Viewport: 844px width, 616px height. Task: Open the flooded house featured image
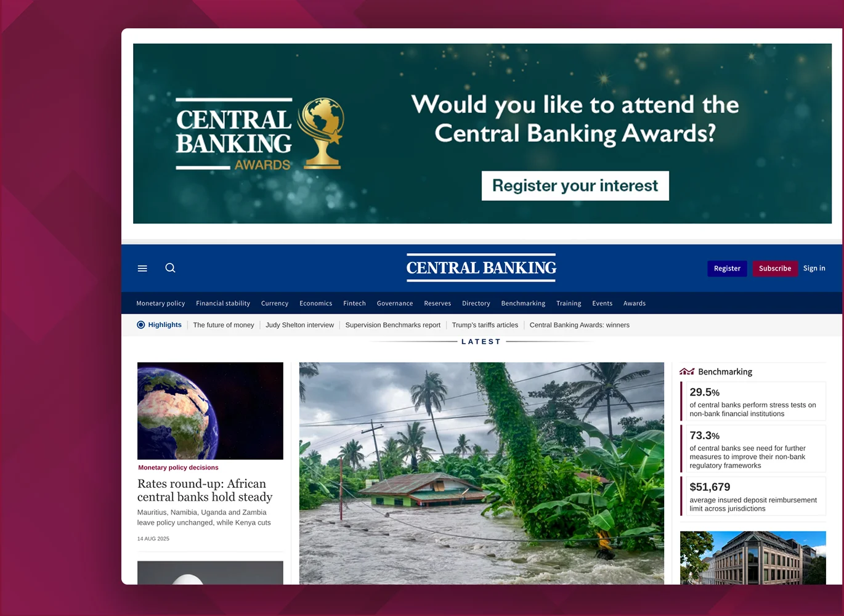coord(481,472)
